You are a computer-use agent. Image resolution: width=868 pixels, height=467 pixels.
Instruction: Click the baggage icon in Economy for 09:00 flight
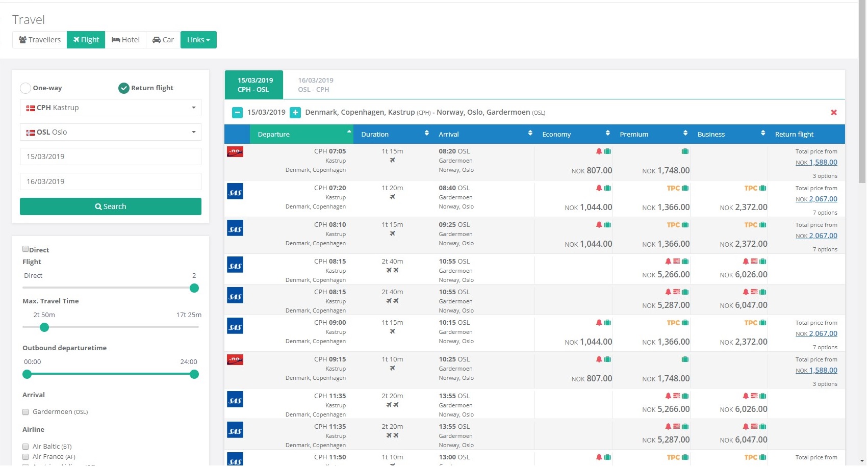tap(607, 322)
